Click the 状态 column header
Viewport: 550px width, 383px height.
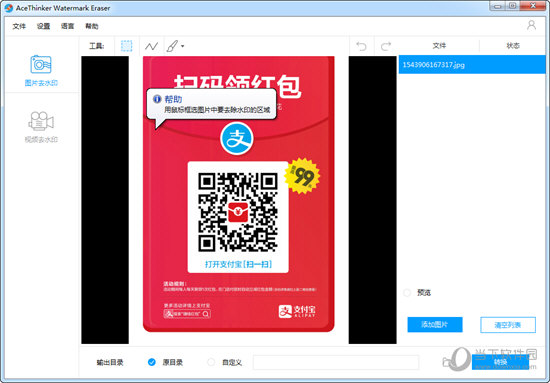pyautogui.click(x=513, y=46)
